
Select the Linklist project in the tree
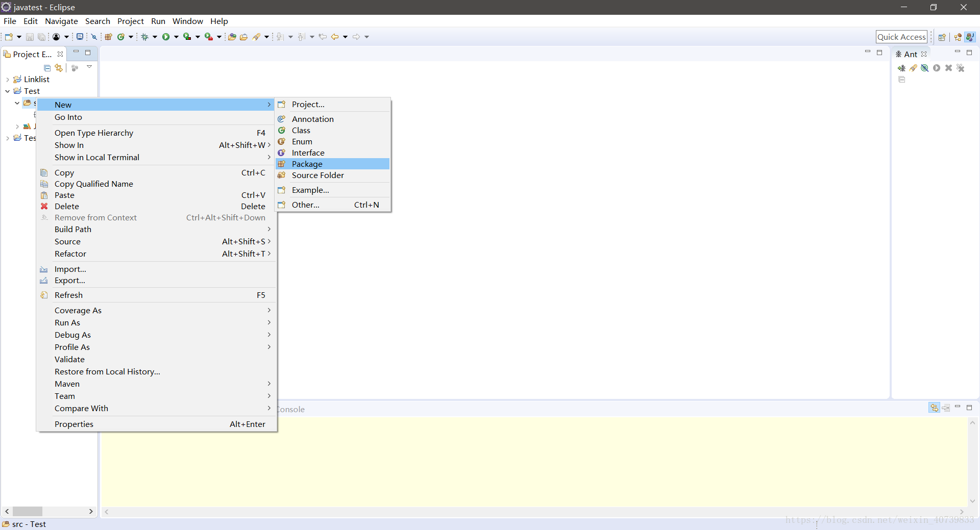tap(37, 79)
